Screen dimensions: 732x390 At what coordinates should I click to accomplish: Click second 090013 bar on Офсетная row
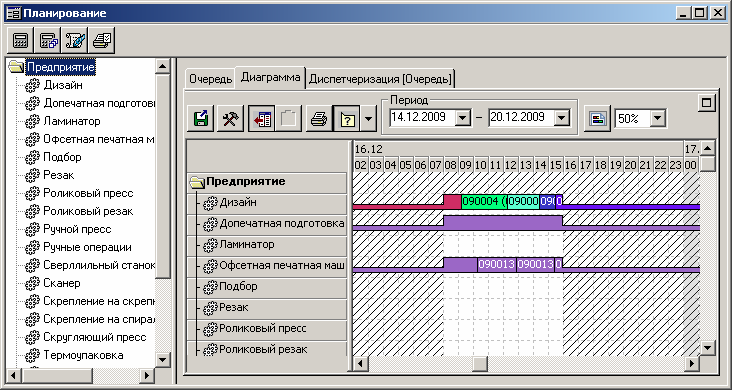(x=535, y=264)
